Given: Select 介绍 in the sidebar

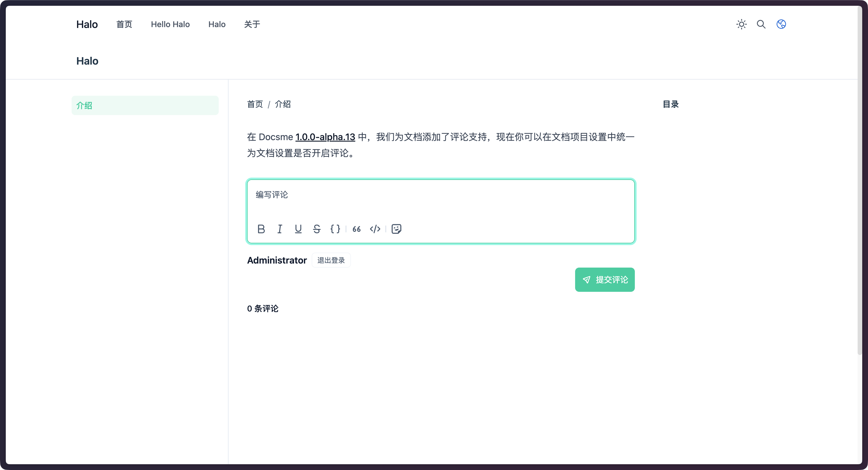Looking at the screenshot, I should [145, 105].
